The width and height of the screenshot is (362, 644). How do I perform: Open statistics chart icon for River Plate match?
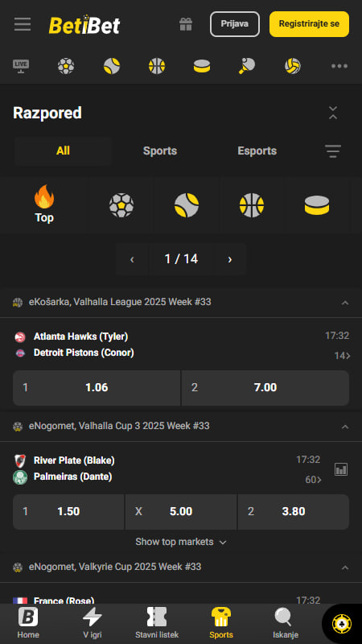click(341, 469)
